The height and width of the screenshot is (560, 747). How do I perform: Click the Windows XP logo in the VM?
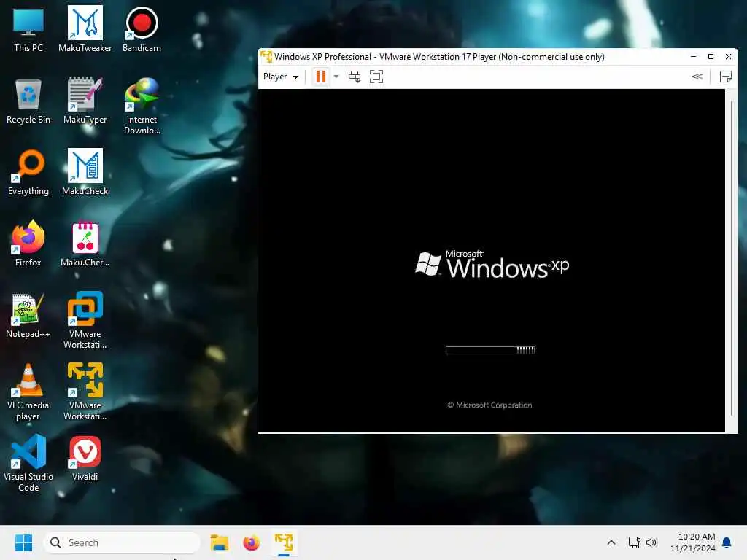click(x=492, y=264)
